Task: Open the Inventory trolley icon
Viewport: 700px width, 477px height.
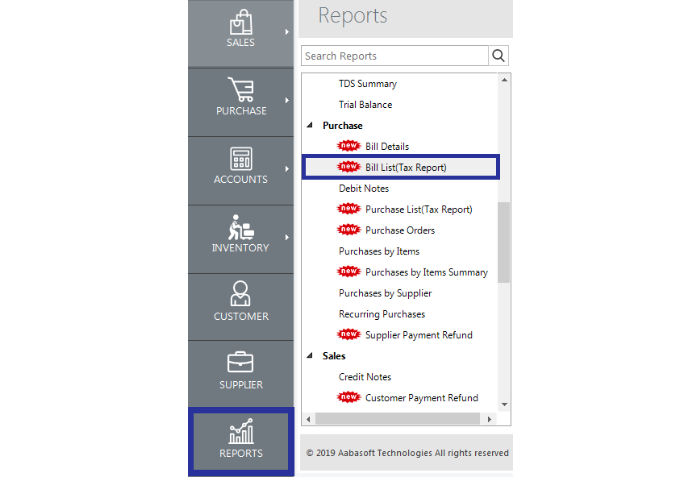Action: pos(241,227)
